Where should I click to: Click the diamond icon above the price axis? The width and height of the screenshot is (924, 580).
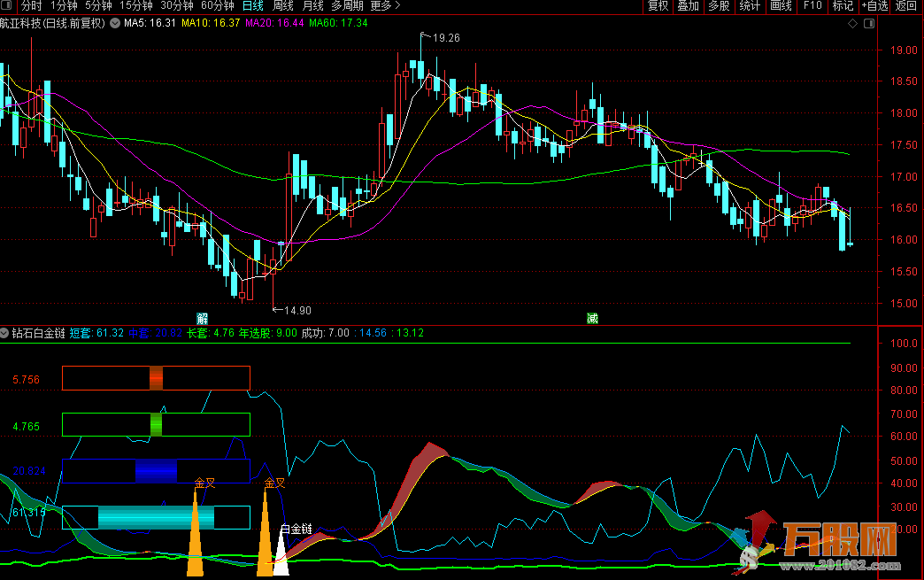852,24
